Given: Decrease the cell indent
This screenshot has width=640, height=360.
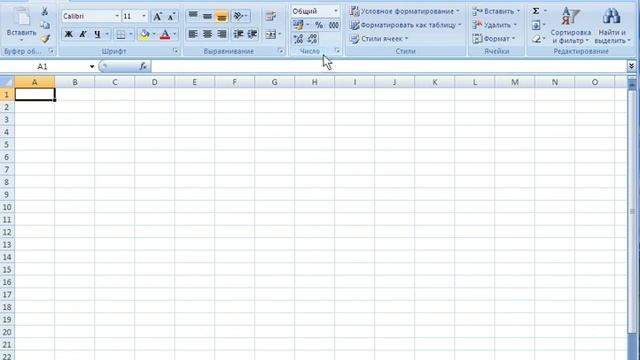Looking at the screenshot, I should pyautogui.click(x=238, y=34).
